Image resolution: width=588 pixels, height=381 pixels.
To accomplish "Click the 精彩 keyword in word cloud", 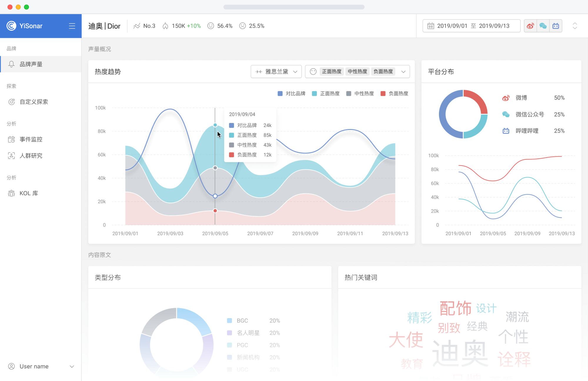I will [420, 318].
